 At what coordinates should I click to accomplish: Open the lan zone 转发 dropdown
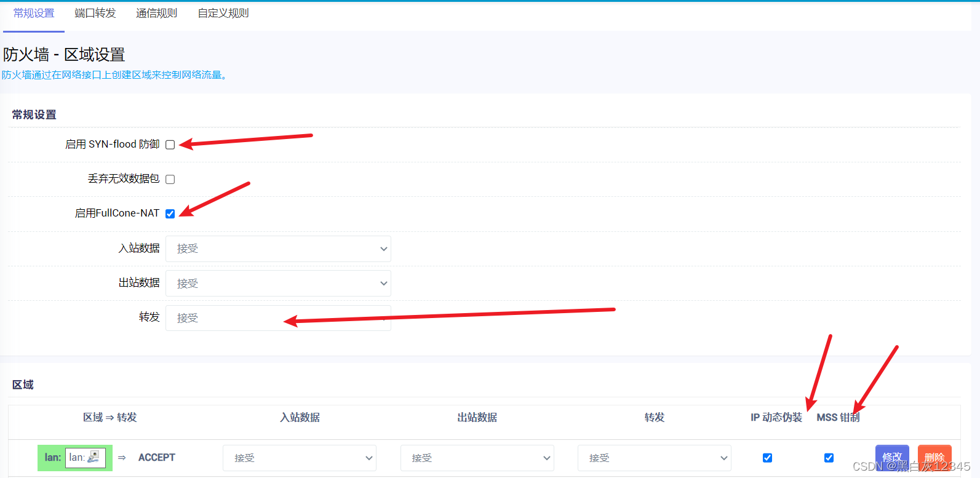click(655, 458)
